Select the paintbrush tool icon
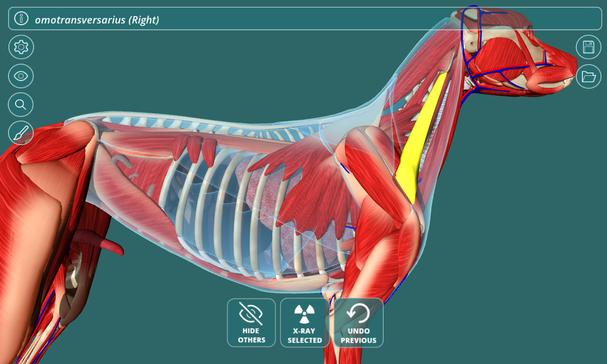Screen dimensions: 607x364 tap(21, 133)
